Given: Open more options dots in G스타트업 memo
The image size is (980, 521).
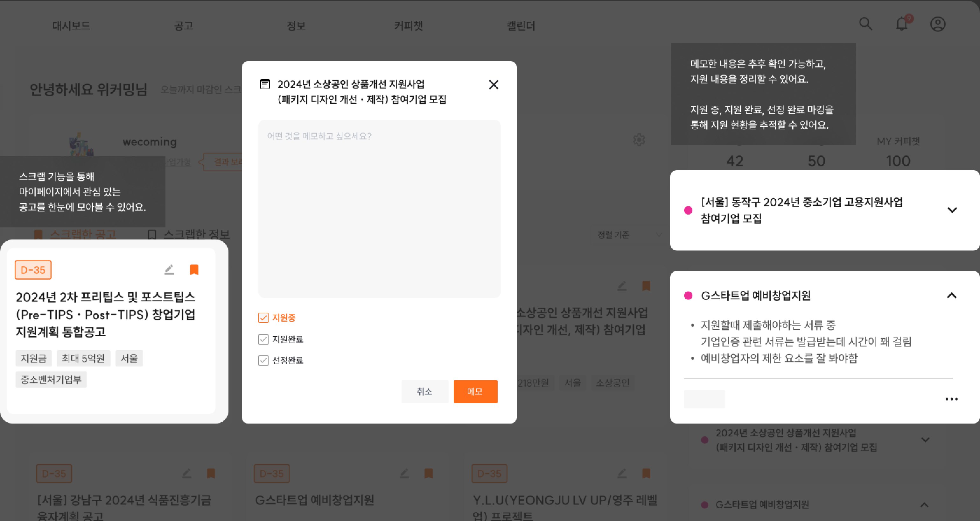Looking at the screenshot, I should point(951,399).
